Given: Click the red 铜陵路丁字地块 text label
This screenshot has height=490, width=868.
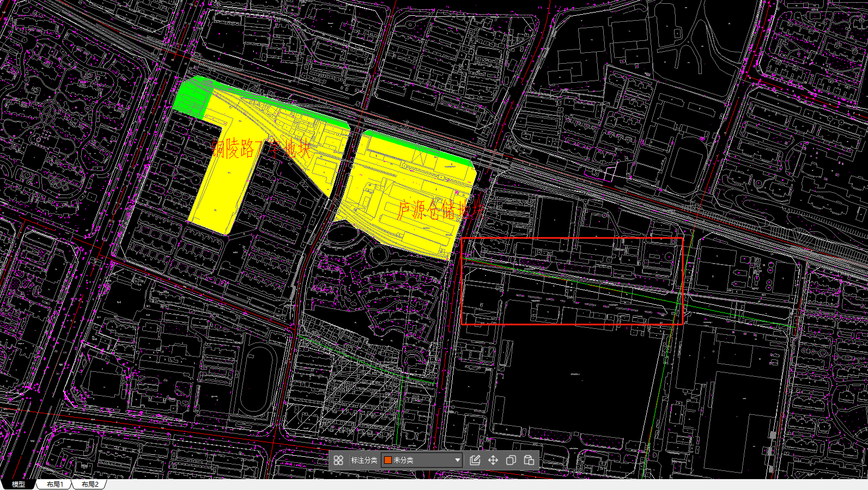Looking at the screenshot, I should (x=262, y=148).
